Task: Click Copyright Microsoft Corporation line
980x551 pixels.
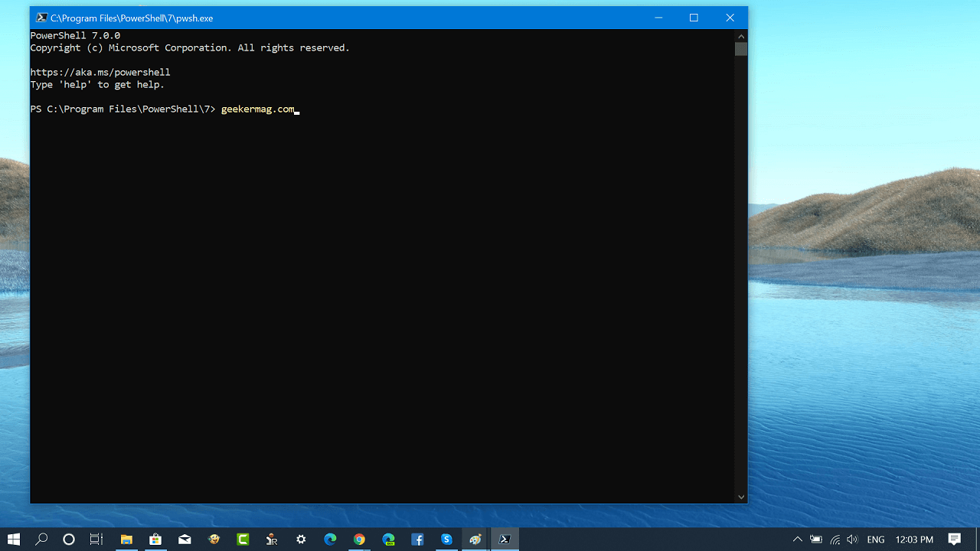Action: click(190, 47)
